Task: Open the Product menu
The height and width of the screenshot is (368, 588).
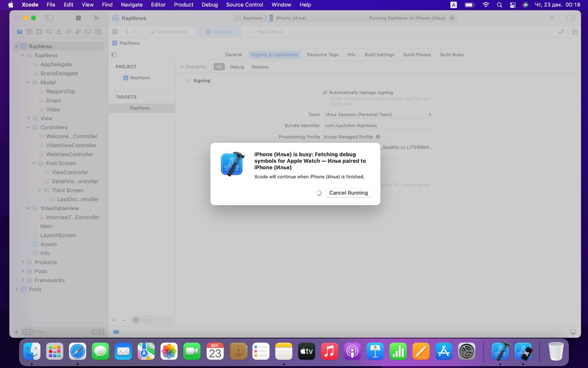Action: tap(184, 5)
